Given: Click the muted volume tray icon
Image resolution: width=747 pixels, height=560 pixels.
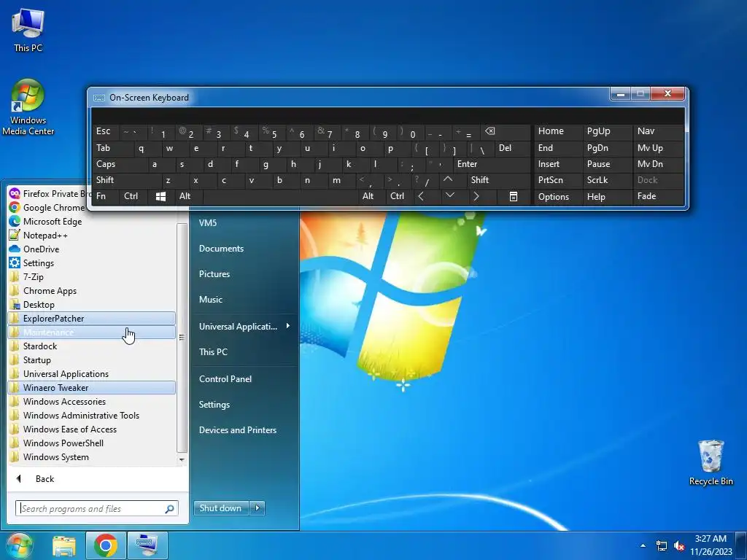Looking at the screenshot, I should tap(679, 545).
